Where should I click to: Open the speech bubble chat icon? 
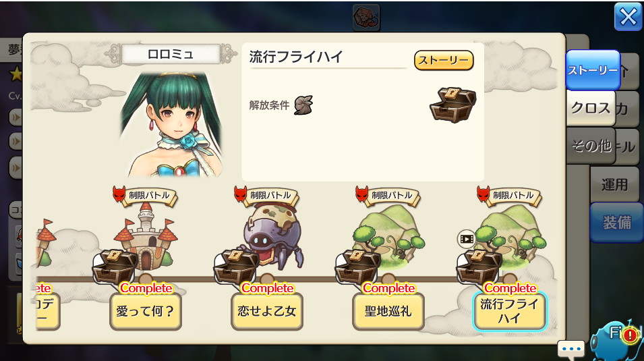tap(571, 350)
